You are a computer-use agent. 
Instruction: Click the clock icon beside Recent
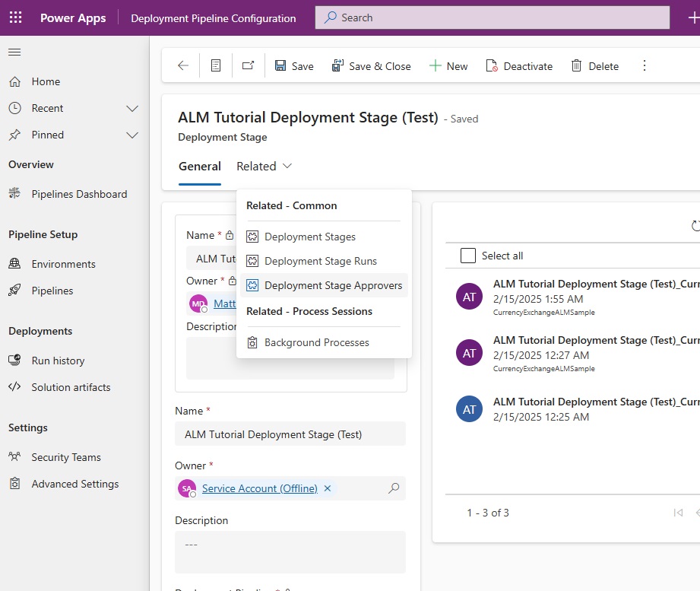pyautogui.click(x=14, y=108)
